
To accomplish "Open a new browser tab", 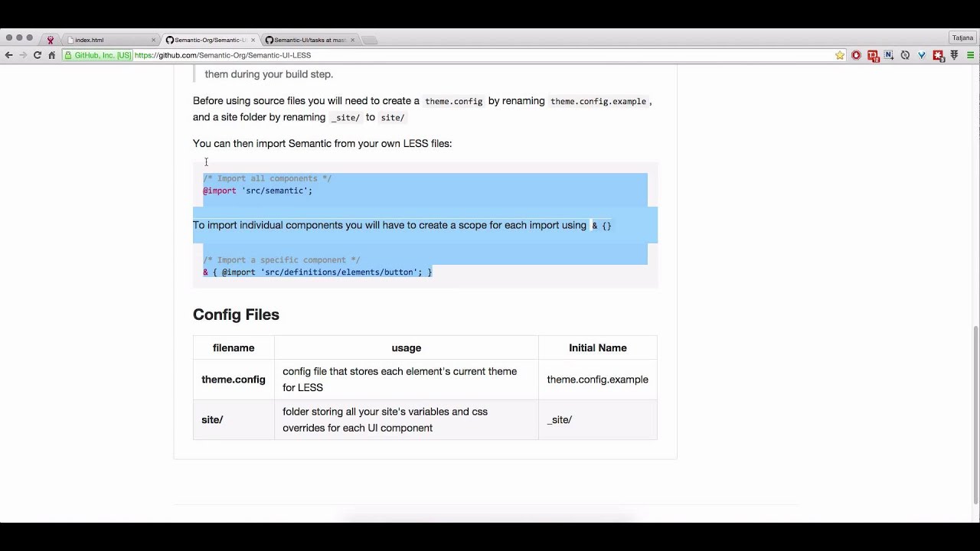I will [369, 40].
